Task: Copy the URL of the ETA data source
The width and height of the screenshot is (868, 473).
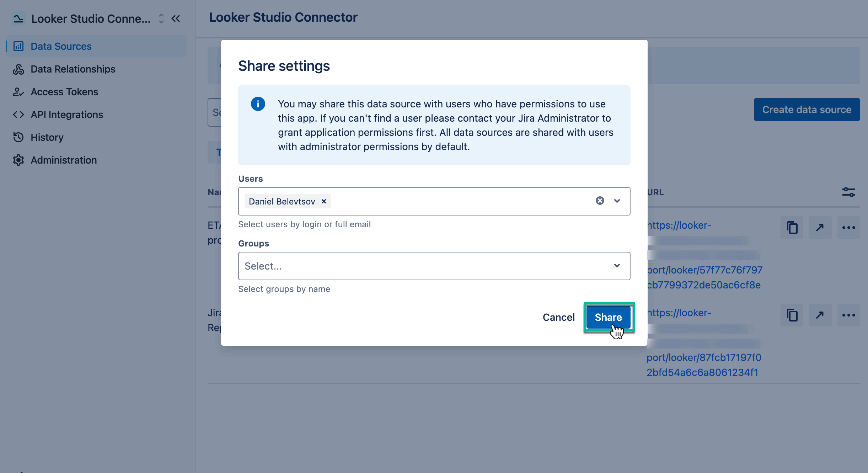Action: click(792, 227)
